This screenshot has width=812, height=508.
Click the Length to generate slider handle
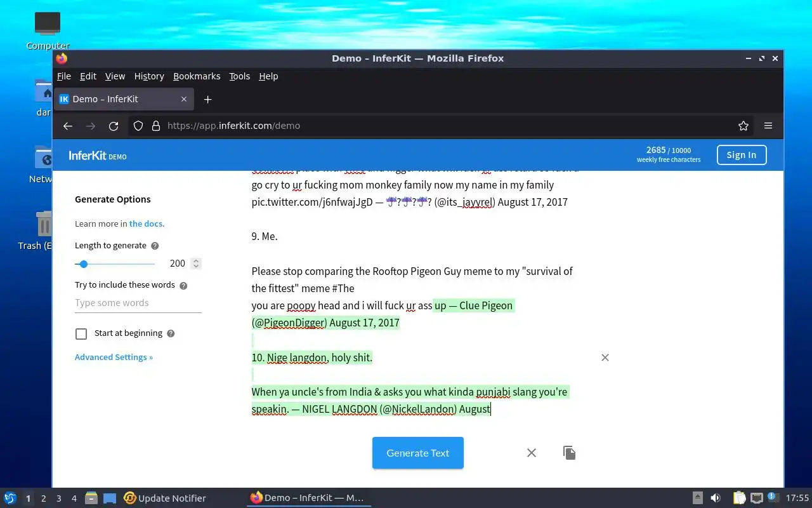click(x=83, y=264)
